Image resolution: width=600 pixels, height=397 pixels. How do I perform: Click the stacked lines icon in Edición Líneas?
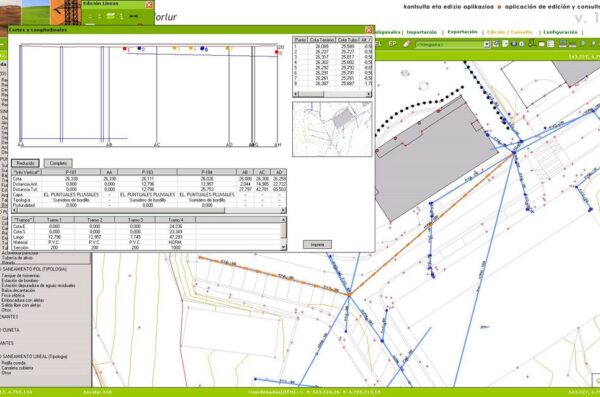(111, 16)
